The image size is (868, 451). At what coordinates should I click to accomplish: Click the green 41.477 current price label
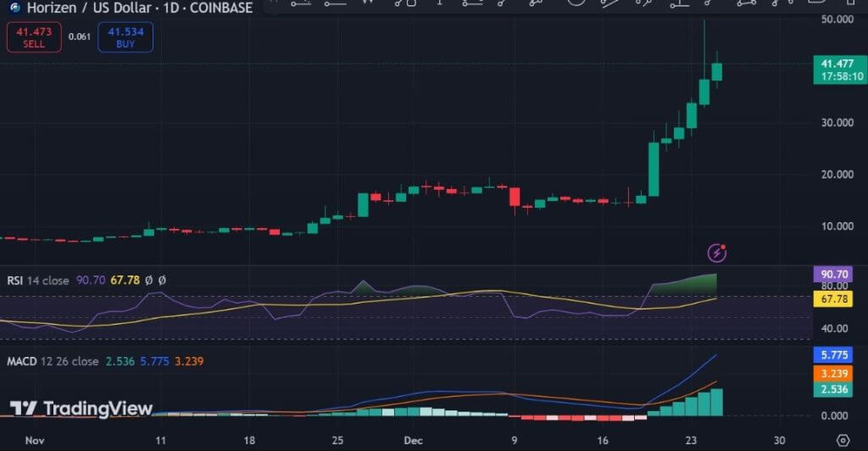840,70
